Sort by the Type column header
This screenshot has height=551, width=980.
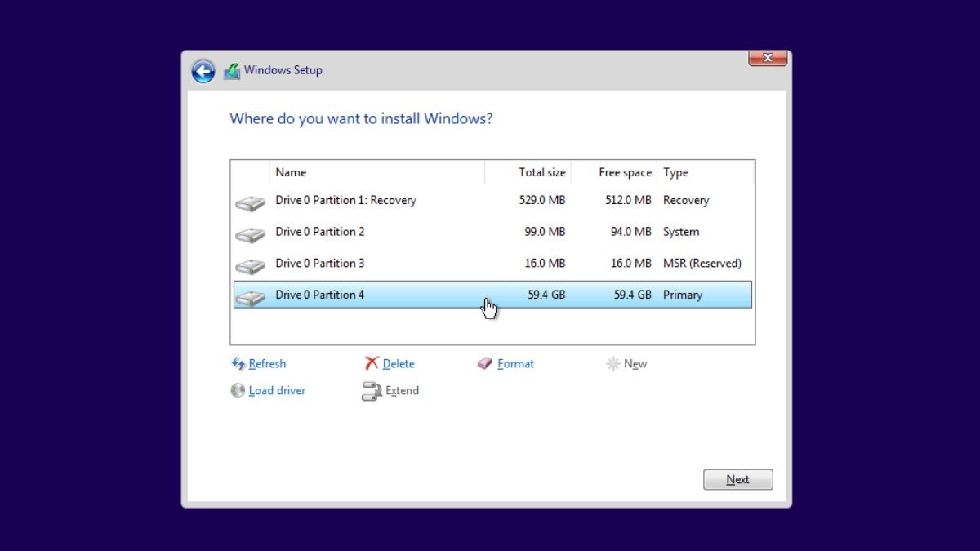pos(705,172)
